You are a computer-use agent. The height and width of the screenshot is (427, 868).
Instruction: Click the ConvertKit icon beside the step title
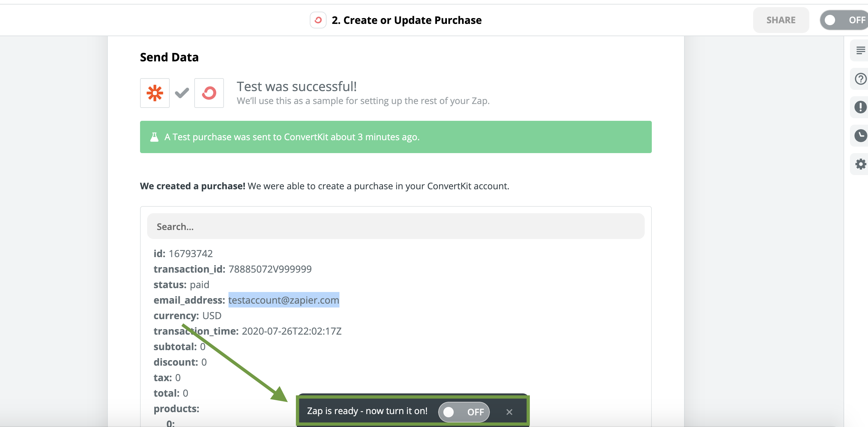(x=318, y=20)
